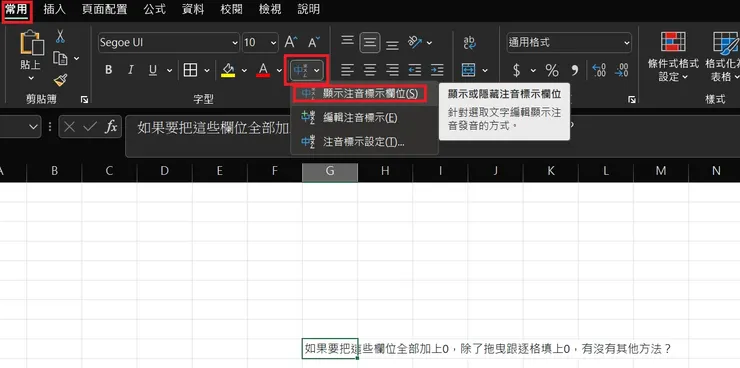Viewport: 740px width, 368px height.
Task: Open the number format (通用格式) dropdown
Action: coord(627,43)
